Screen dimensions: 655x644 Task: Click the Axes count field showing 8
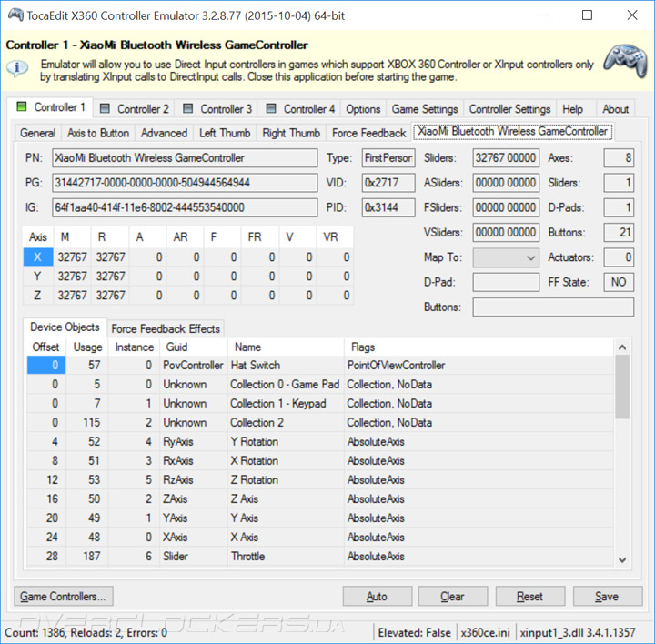pyautogui.click(x=619, y=158)
